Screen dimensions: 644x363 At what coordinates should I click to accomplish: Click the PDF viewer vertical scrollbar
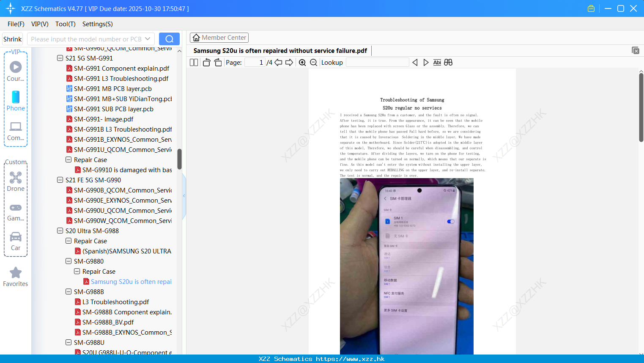(641, 107)
